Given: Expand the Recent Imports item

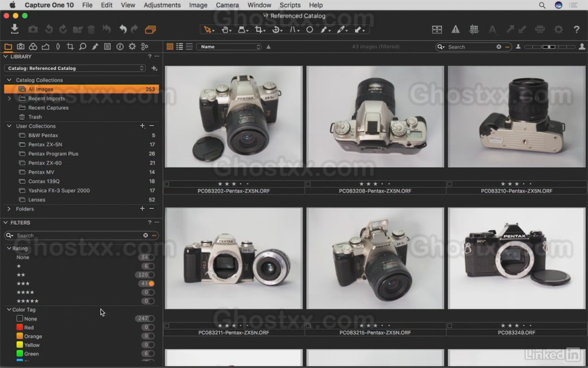Looking at the screenshot, I should (9, 98).
